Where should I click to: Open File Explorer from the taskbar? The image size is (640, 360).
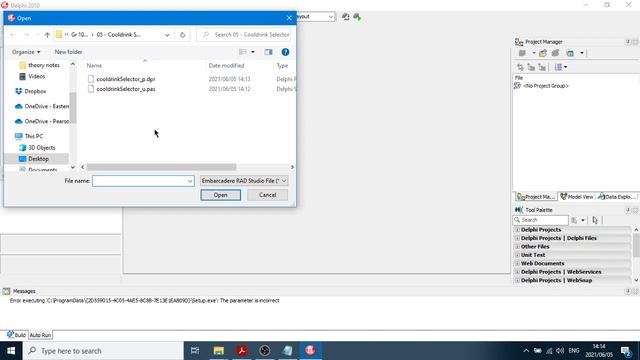[219, 351]
